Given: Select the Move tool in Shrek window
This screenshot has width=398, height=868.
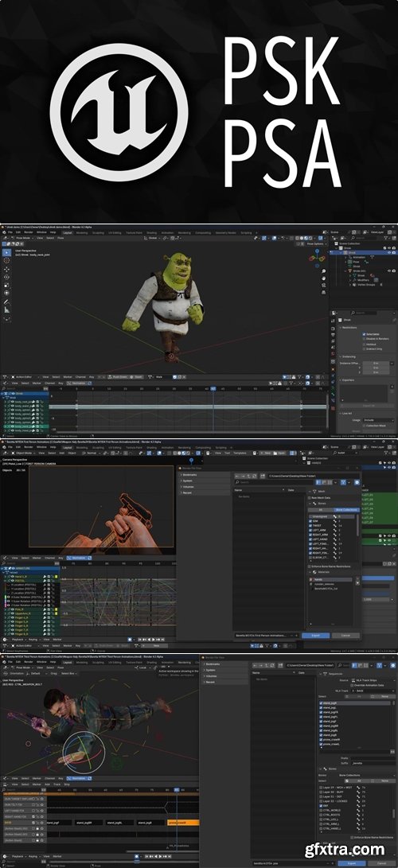Looking at the screenshot, I should click(6, 269).
